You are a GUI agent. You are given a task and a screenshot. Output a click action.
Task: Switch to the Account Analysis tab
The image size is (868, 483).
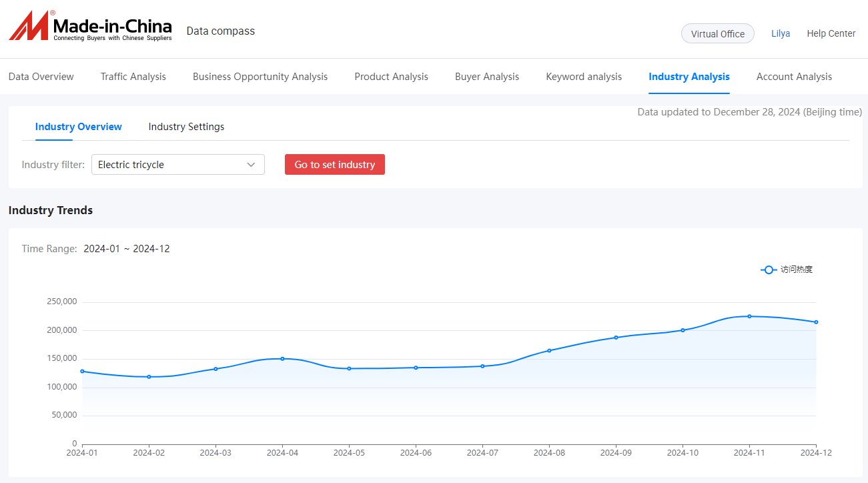pos(794,77)
